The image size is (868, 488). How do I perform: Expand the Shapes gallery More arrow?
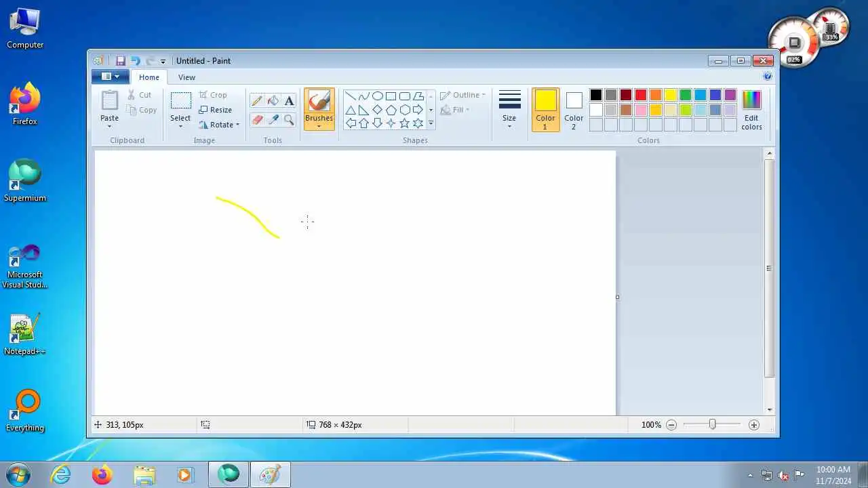pyautogui.click(x=431, y=123)
